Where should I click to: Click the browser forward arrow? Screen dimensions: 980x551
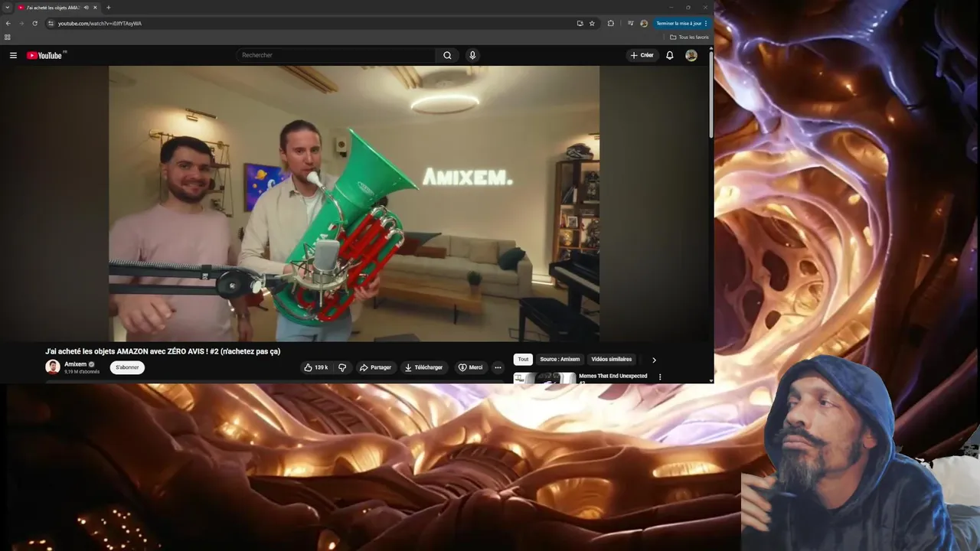coord(21,23)
